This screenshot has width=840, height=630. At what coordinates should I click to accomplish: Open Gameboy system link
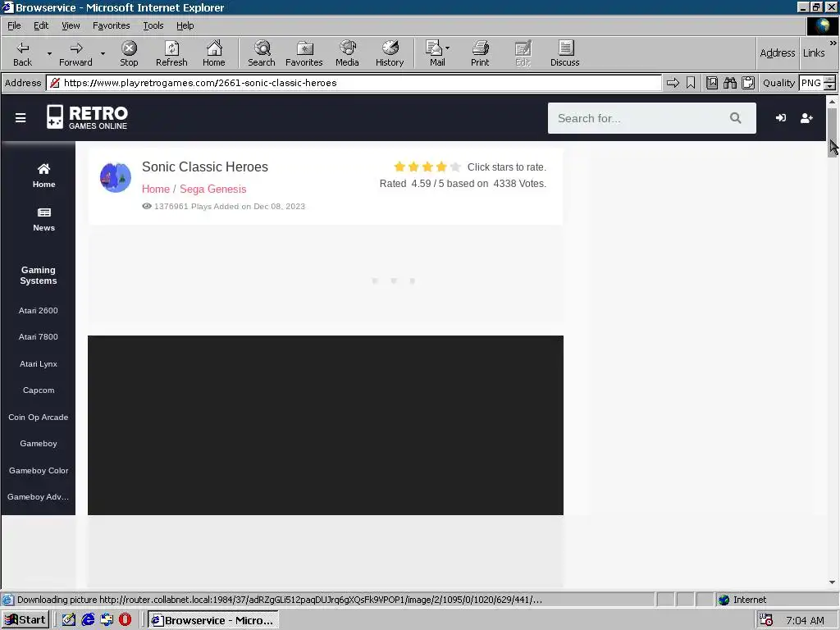[38, 444]
